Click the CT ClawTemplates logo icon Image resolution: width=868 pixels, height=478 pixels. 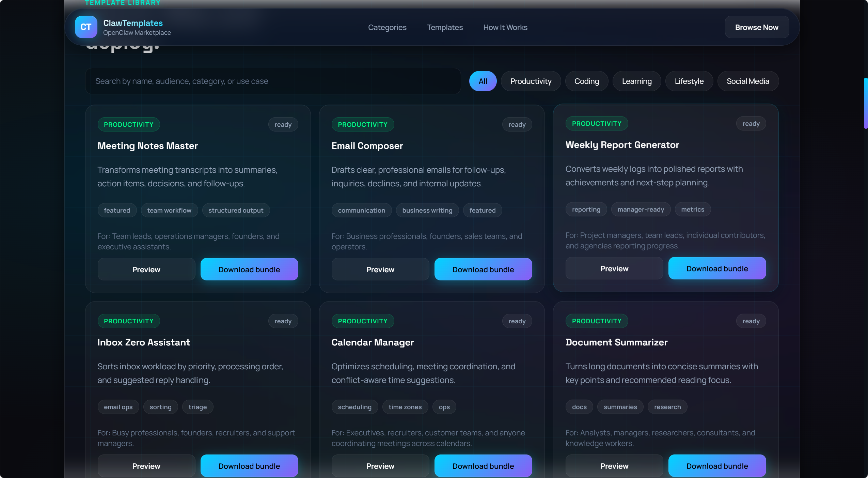pos(86,27)
